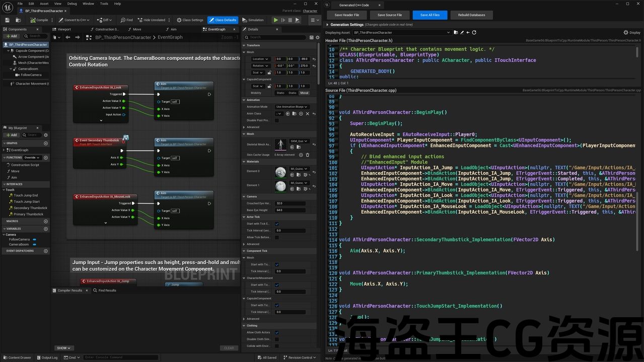Click the graph navigate back arrow
644x362 pixels.
point(68,37)
